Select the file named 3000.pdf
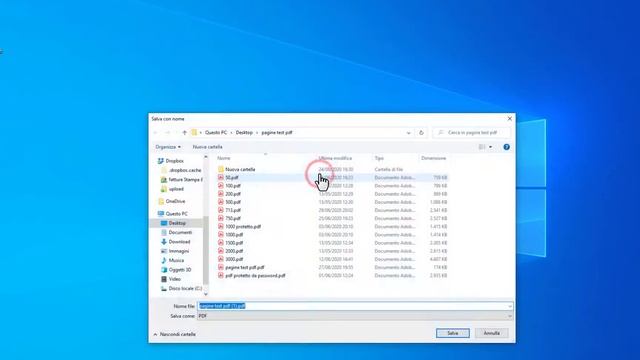Screen dimensions: 640x360 click(x=234, y=259)
